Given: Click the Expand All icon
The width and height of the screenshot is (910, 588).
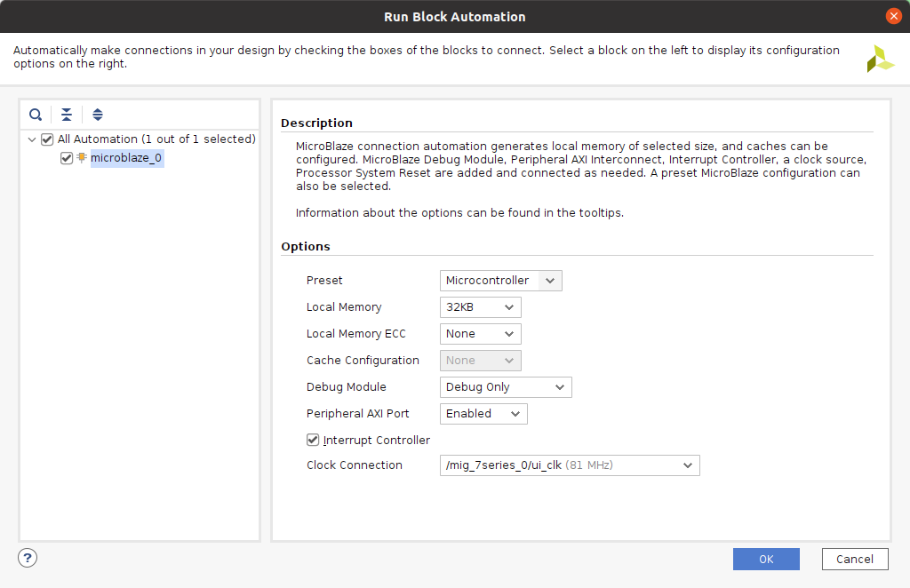Looking at the screenshot, I should [98, 115].
